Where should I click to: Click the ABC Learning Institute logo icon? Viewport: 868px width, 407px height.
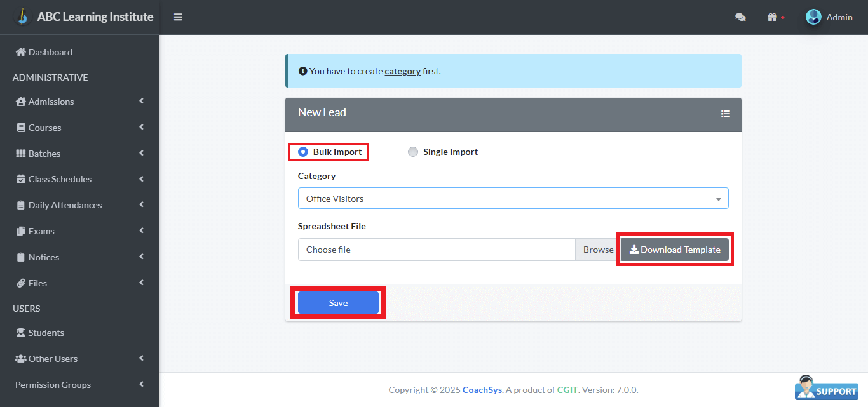coord(23,16)
